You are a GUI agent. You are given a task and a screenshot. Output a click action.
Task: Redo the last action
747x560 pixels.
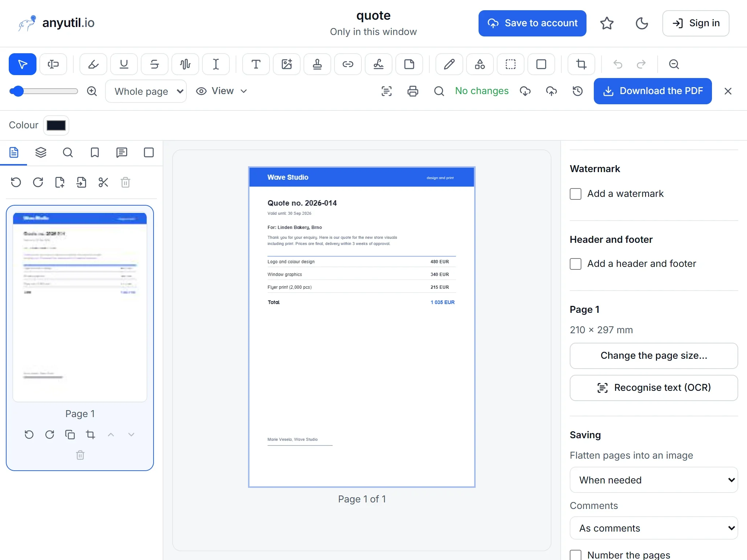pyautogui.click(x=641, y=65)
